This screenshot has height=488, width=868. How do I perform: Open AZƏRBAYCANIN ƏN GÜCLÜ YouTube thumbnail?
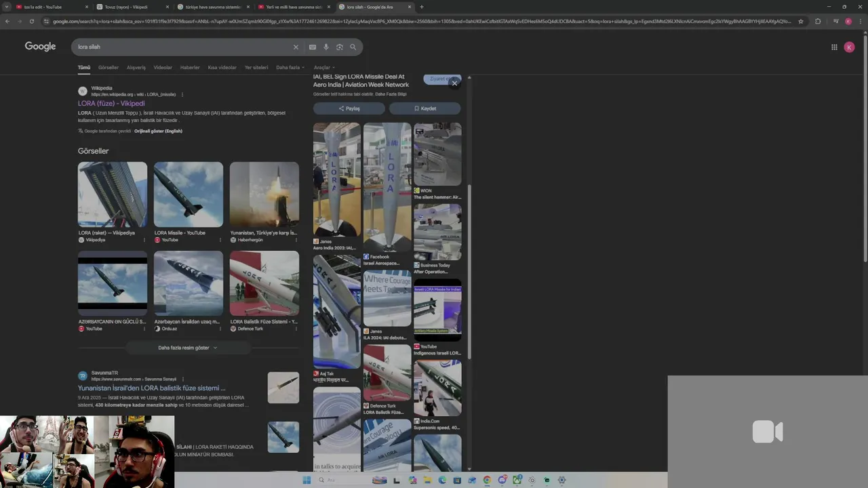coord(113,283)
